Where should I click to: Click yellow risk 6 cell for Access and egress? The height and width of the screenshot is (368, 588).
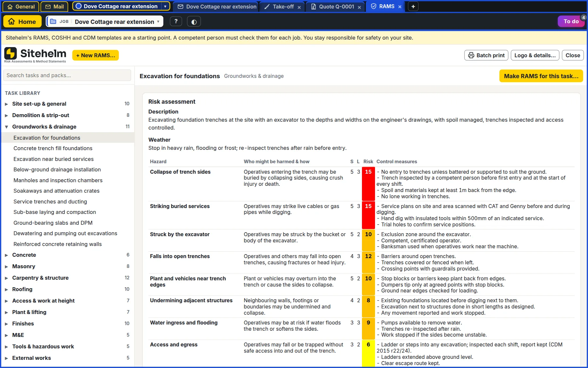coord(368,354)
